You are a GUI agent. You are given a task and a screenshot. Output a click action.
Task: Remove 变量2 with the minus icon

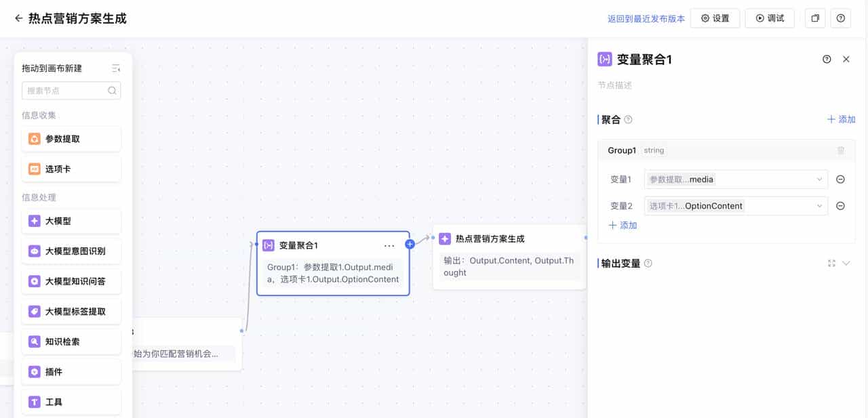[x=840, y=205]
